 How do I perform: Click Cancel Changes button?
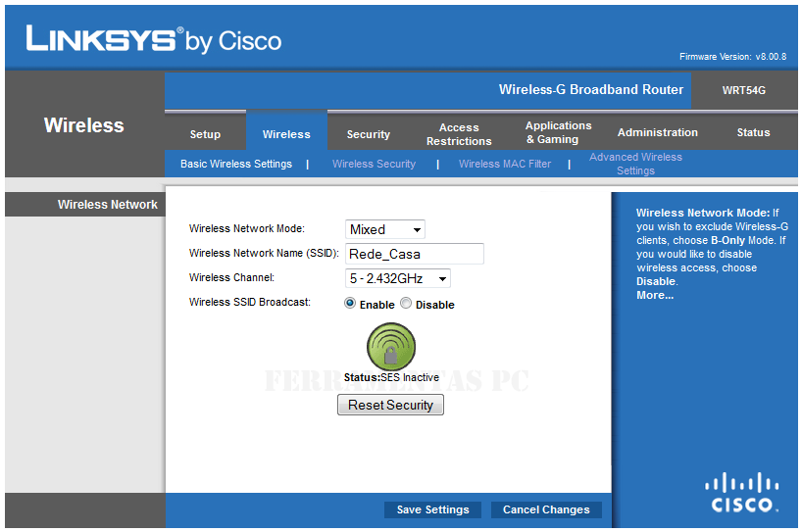pyautogui.click(x=546, y=509)
